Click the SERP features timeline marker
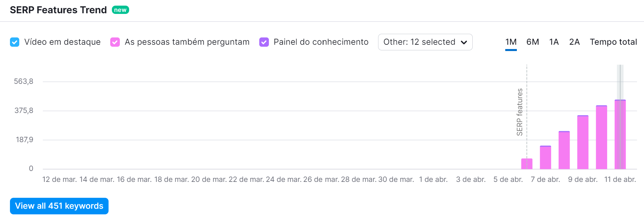The width and height of the screenshot is (644, 218). pos(520,112)
